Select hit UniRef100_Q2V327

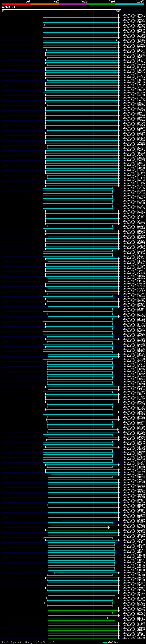coord(133,48)
